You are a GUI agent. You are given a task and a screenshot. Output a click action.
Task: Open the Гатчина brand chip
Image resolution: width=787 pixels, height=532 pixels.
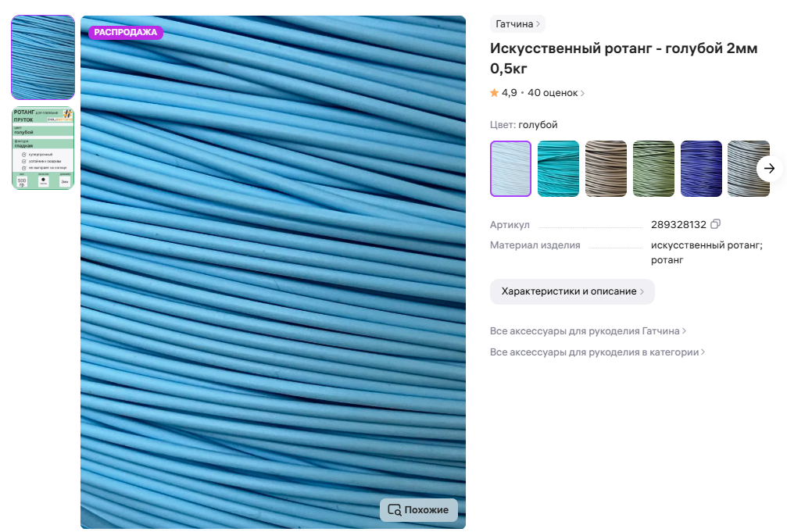pyautogui.click(x=517, y=24)
